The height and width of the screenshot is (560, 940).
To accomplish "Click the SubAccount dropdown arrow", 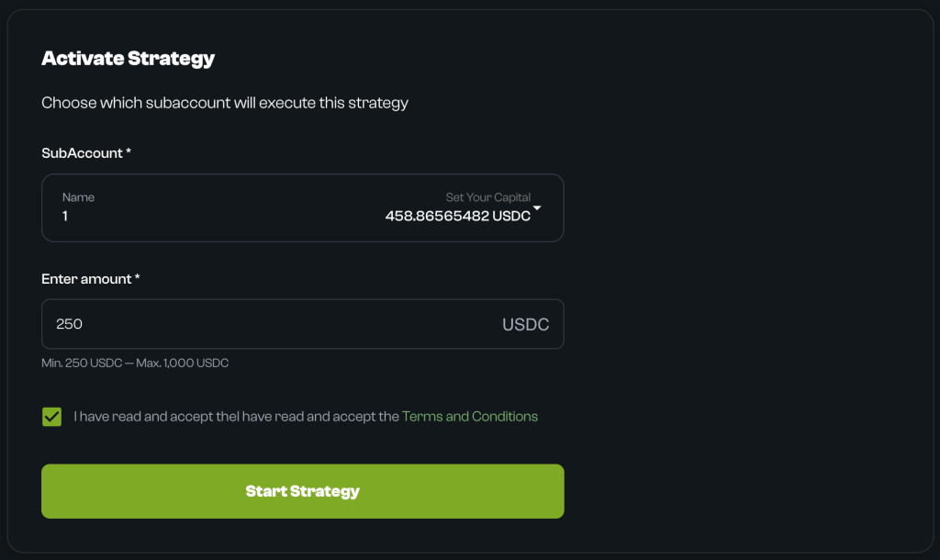I will coord(538,208).
